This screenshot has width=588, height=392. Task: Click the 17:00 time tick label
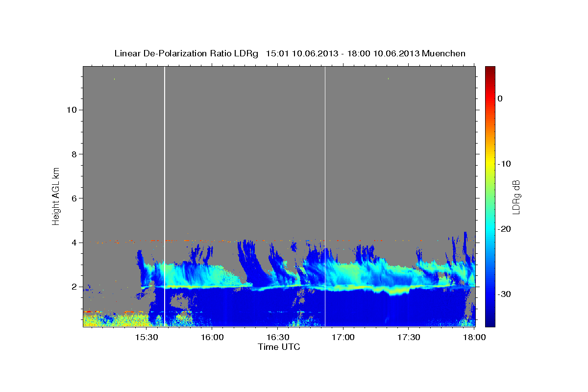pyautogui.click(x=344, y=338)
